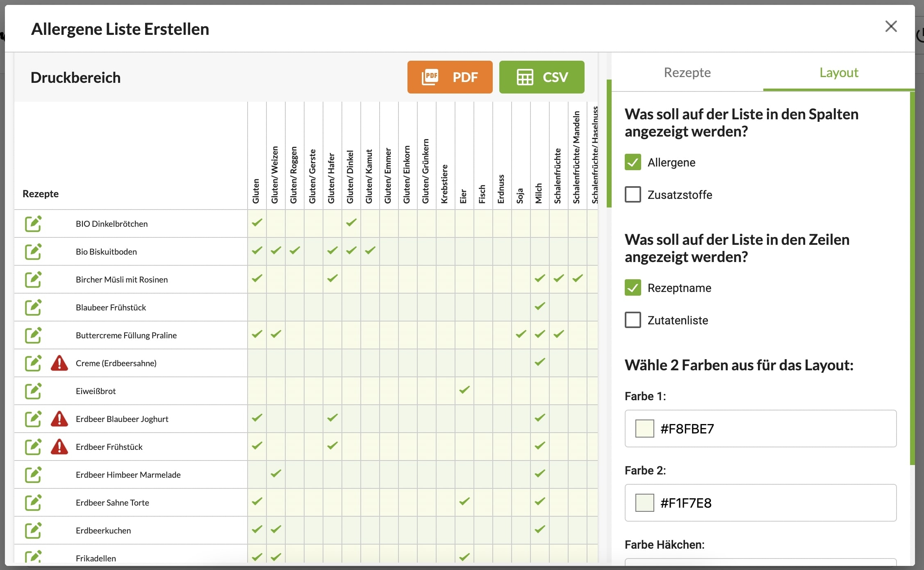
Task: Click warning triangle beside Creme (Erdbeersahne)
Action: click(59, 363)
